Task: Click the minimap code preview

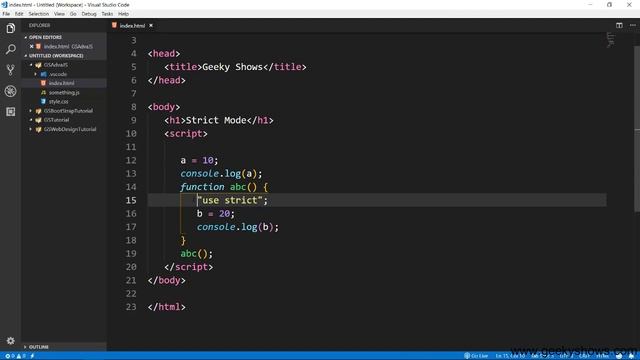Action: click(611, 40)
